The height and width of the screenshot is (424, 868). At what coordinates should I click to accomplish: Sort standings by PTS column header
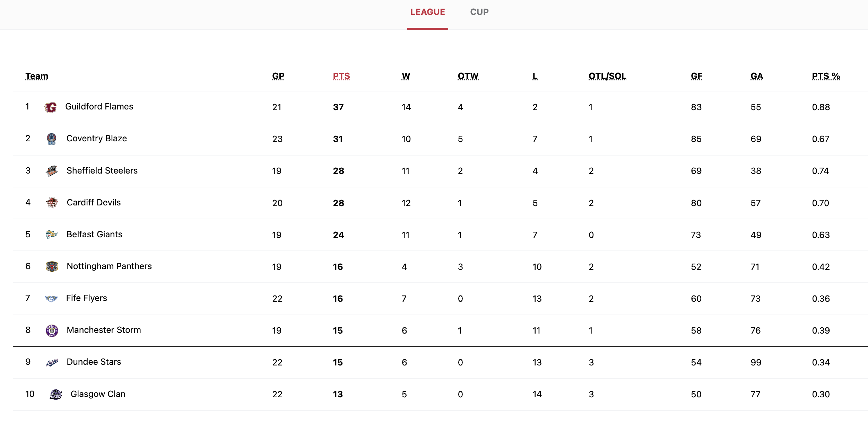point(341,76)
